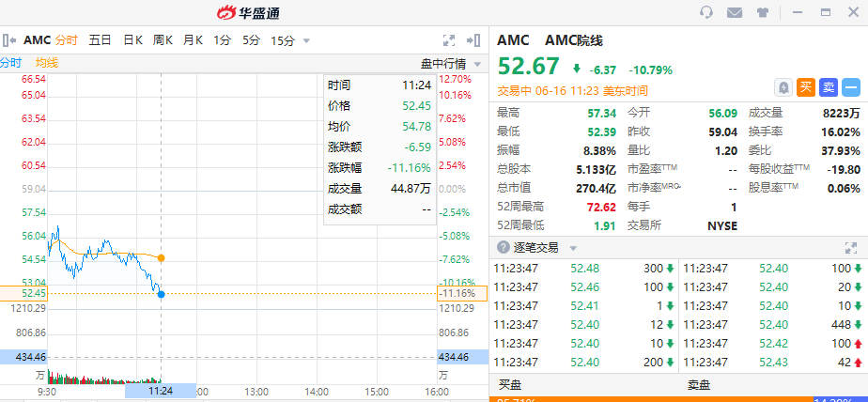Click the 11:24 time marker on axis
This screenshot has height=402, width=868.
point(161,391)
